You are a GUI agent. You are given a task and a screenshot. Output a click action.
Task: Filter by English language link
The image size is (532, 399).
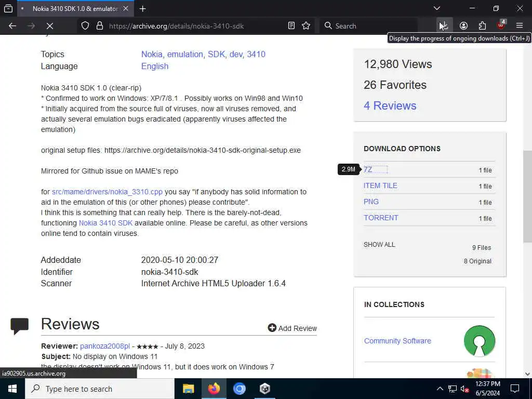coord(155,66)
